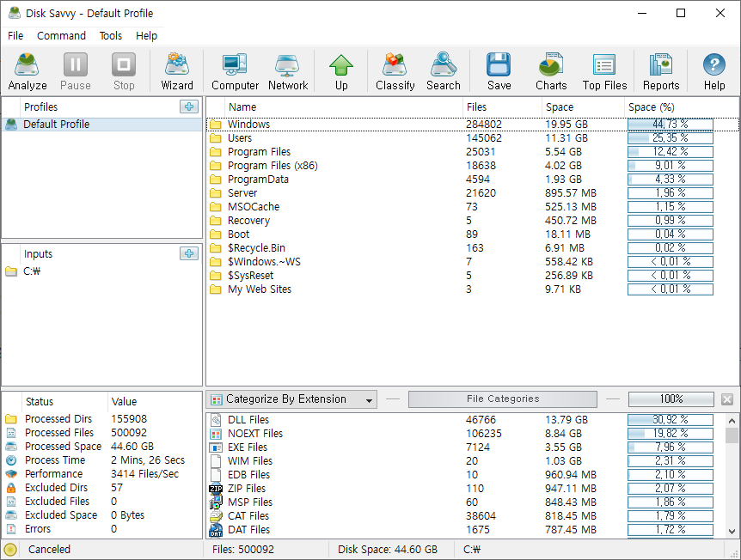Select the EDB Files category row
Image resolution: width=741 pixels, height=560 pixels.
tap(464, 474)
